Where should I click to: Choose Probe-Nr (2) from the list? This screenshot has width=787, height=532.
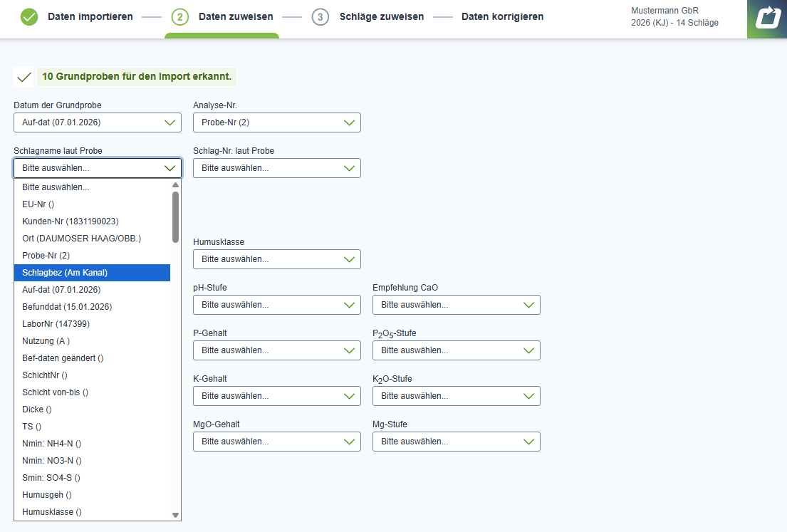[92, 256]
